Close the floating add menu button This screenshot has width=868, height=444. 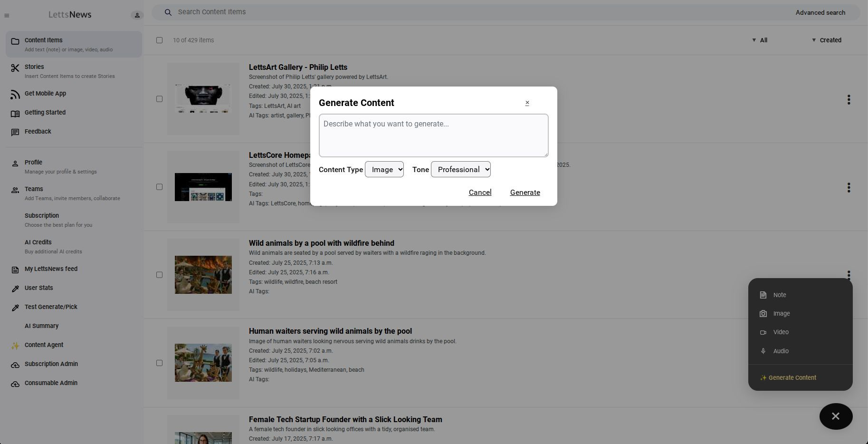pyautogui.click(x=836, y=416)
